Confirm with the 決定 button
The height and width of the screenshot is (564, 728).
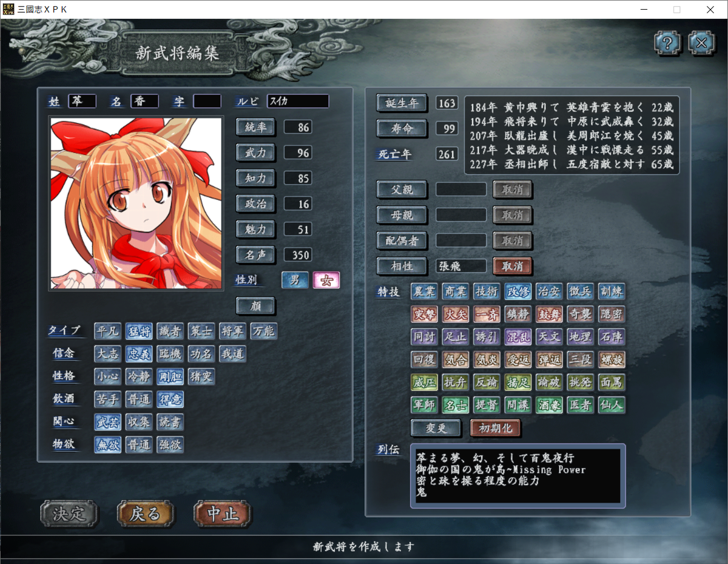pos(69,514)
